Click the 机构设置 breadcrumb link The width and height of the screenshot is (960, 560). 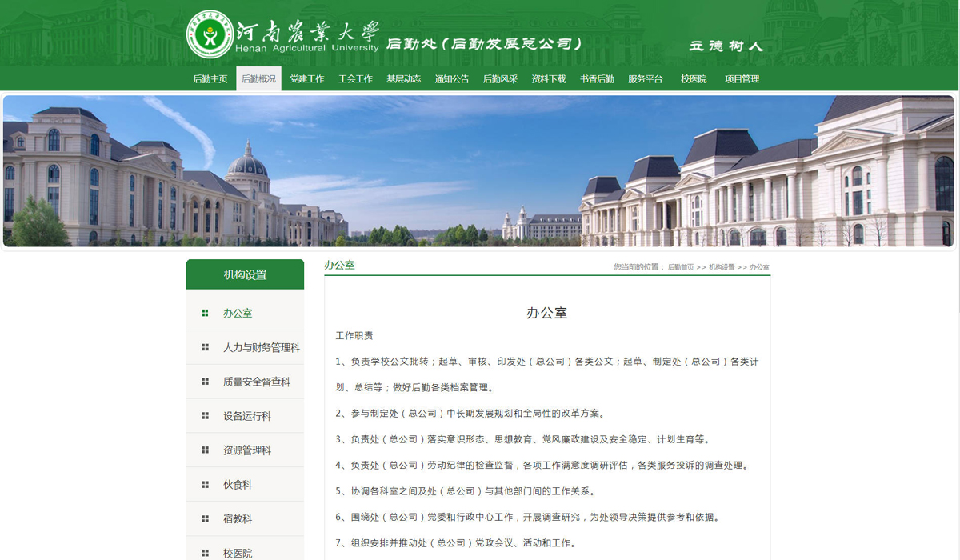tap(721, 267)
